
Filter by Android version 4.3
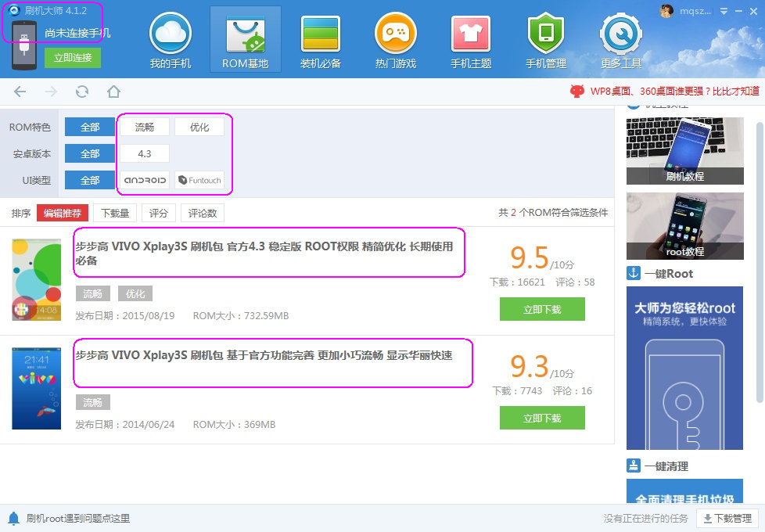point(145,153)
